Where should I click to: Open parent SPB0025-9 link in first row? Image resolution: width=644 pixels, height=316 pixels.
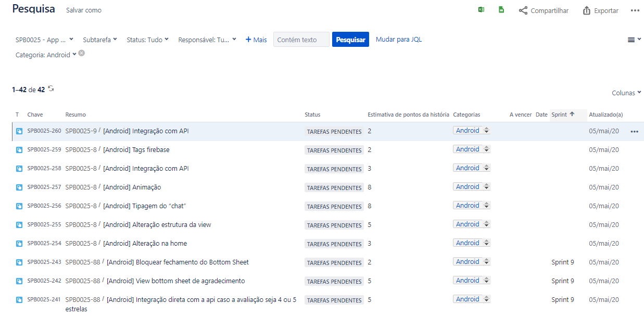point(81,131)
